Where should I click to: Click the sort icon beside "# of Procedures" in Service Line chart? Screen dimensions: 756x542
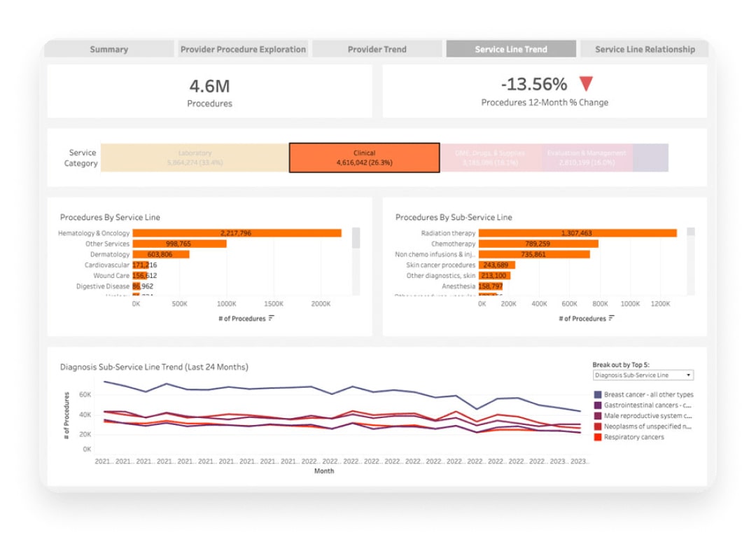pos(272,319)
